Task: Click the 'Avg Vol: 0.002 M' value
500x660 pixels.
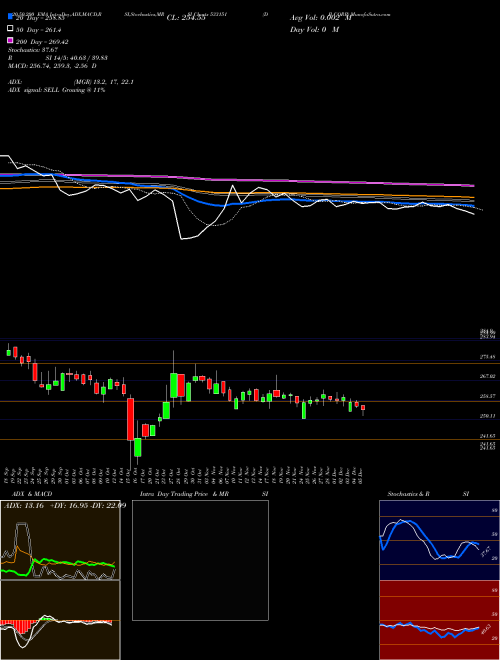Action: [x=321, y=18]
